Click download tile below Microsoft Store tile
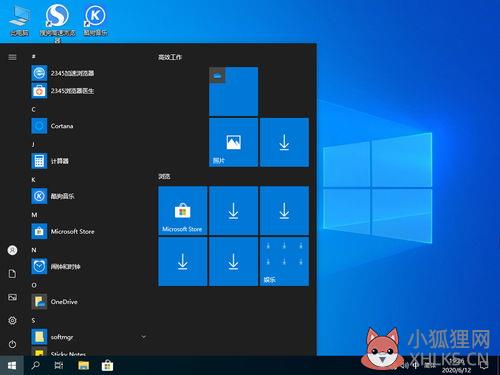The image size is (500, 375). coord(183,261)
